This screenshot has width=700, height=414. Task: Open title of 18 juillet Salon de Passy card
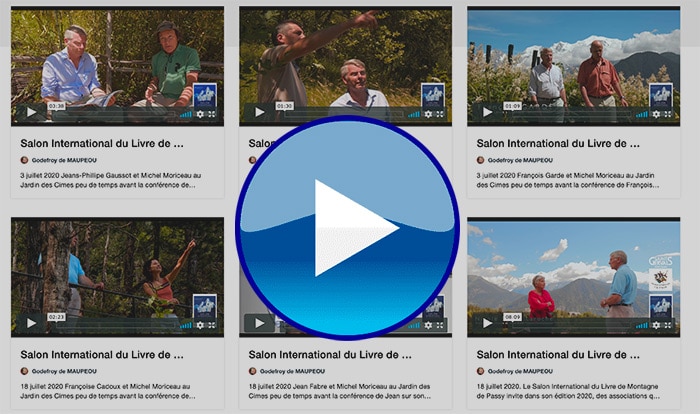point(558,355)
